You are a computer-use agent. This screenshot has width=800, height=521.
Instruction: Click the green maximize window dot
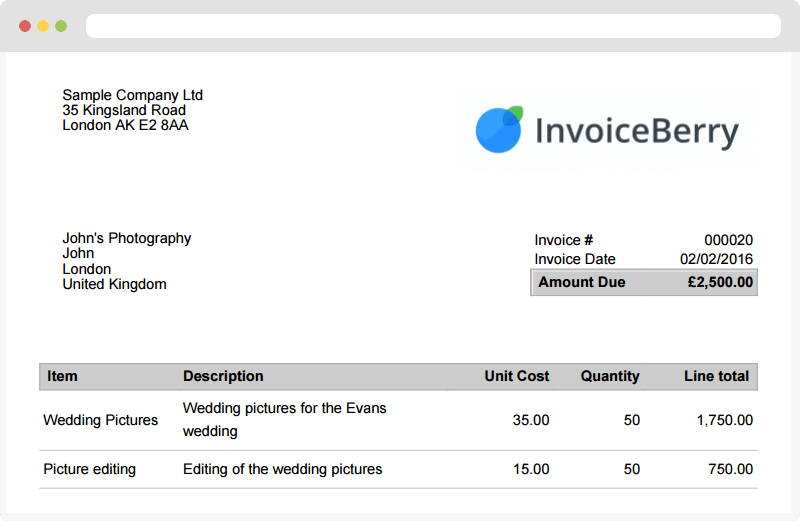click(x=61, y=26)
